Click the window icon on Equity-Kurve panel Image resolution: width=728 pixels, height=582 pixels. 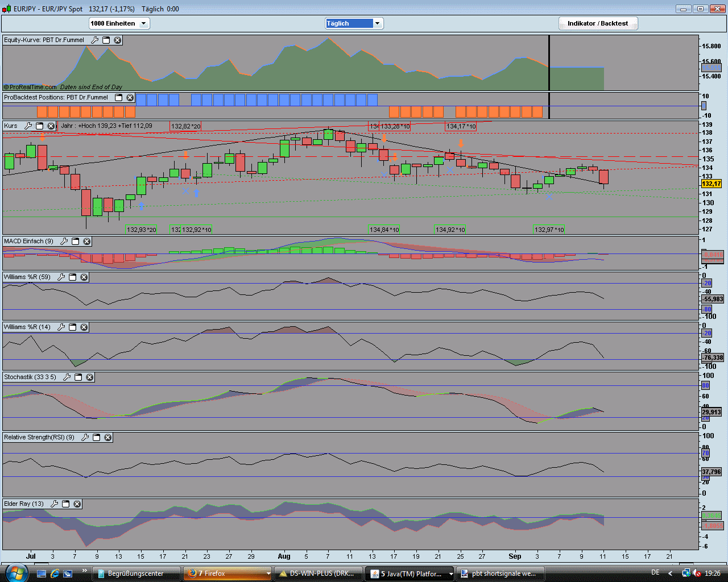pos(106,40)
